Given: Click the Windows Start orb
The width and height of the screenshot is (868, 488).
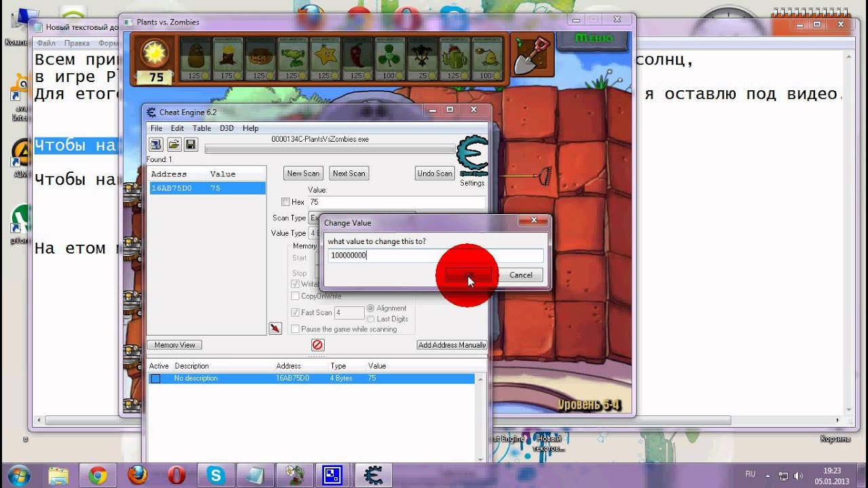Looking at the screenshot, I should click(18, 475).
